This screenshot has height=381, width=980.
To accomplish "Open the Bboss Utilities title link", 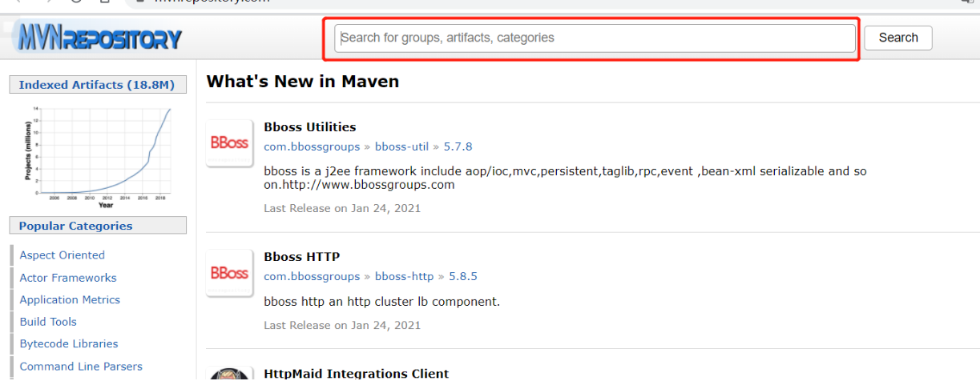I will tap(310, 127).
